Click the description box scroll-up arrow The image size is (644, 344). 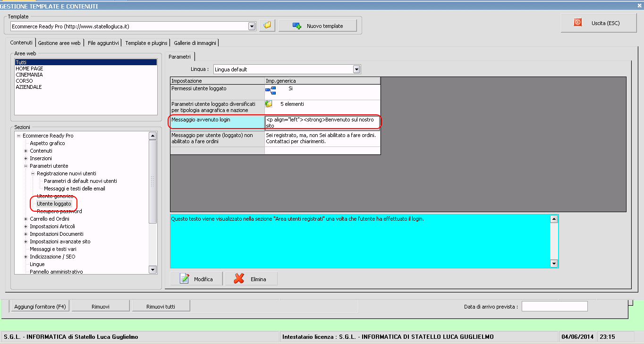pyautogui.click(x=554, y=219)
